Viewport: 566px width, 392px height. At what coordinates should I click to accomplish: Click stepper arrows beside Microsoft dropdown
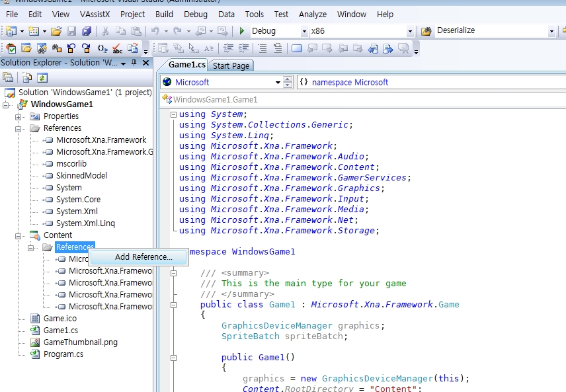coord(288,82)
